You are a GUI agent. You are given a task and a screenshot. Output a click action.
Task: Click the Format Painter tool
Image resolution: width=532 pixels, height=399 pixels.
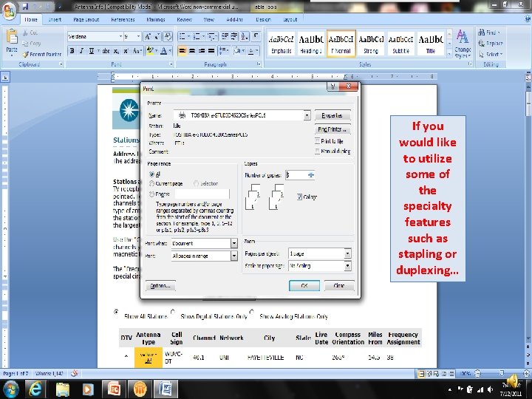[41, 54]
